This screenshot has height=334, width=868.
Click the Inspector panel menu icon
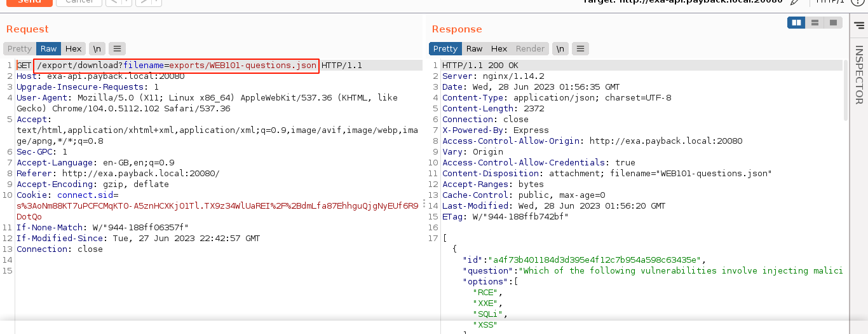click(859, 24)
